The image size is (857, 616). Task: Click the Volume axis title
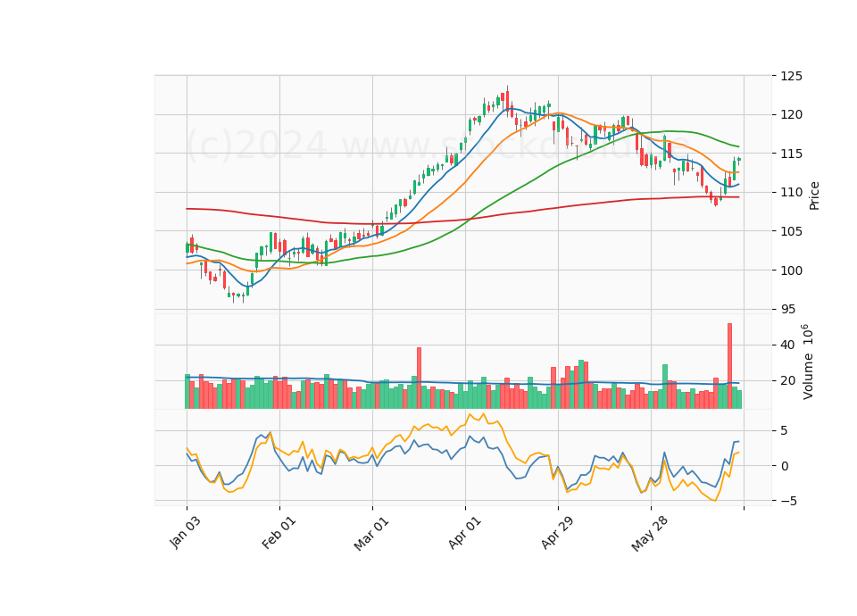tap(807, 362)
